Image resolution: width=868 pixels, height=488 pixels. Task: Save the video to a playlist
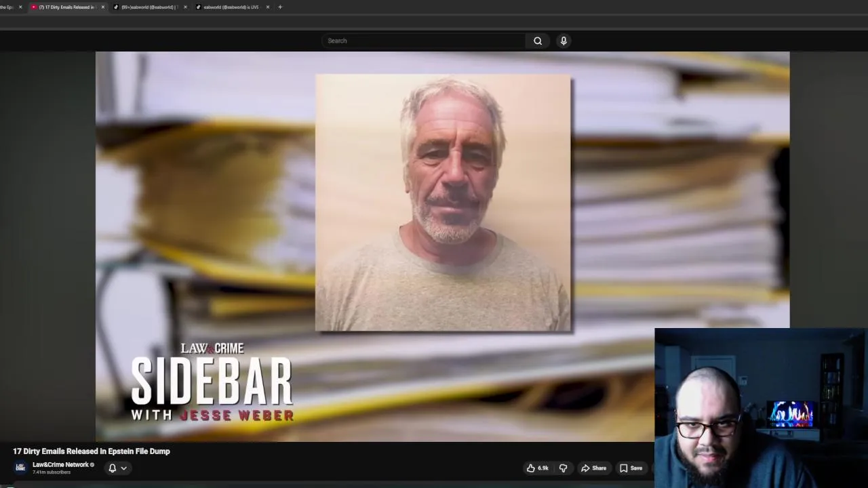coord(631,468)
